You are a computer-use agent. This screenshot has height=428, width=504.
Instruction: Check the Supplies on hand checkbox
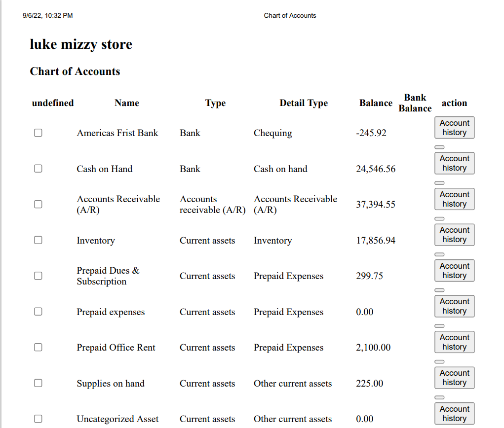pos(38,383)
